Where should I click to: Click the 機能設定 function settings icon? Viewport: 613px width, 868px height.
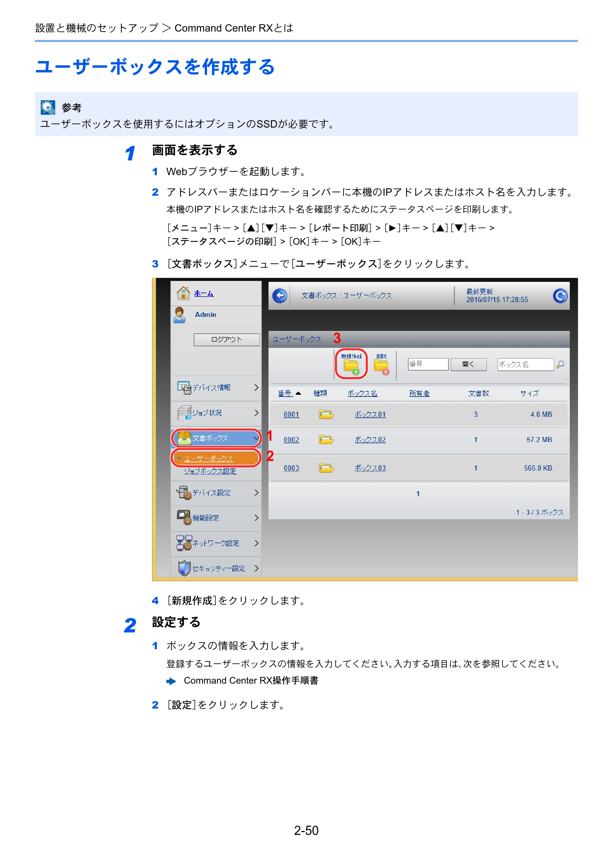(184, 517)
